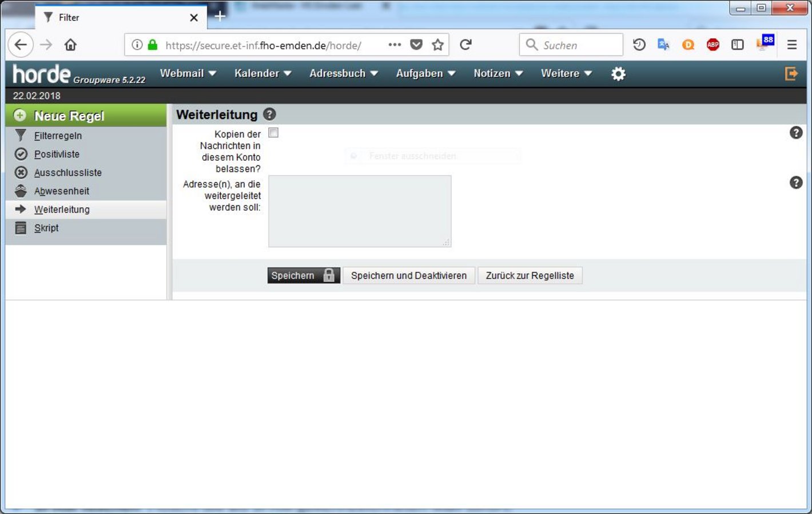Open the Positivliste sidebar entry
The height and width of the screenshot is (514, 812).
(x=57, y=154)
